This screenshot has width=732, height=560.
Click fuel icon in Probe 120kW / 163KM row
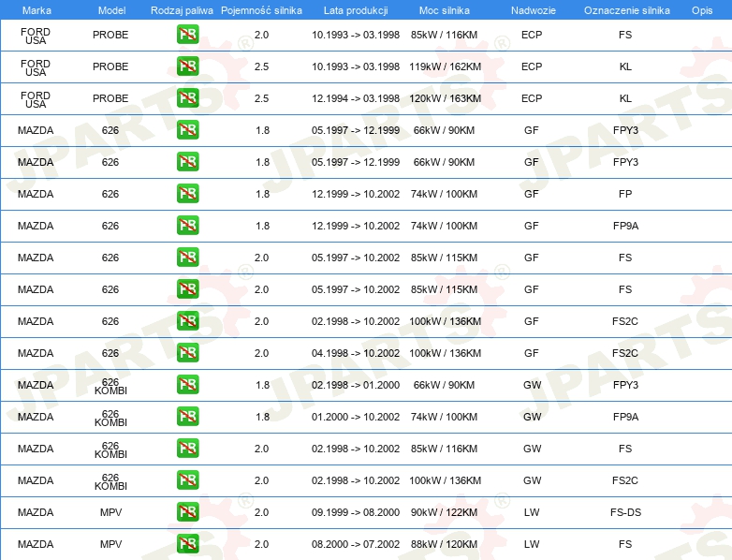[x=187, y=98]
